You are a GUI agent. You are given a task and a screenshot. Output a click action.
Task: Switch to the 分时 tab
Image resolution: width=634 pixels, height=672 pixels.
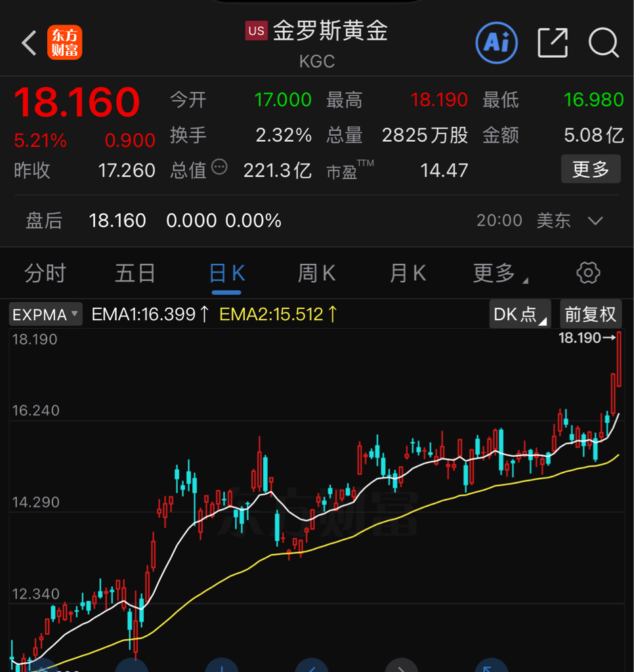click(45, 273)
